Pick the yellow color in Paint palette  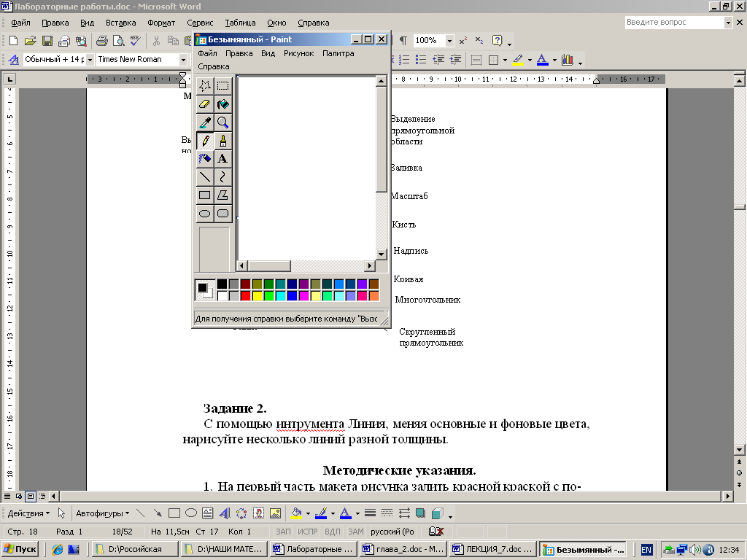(258, 296)
